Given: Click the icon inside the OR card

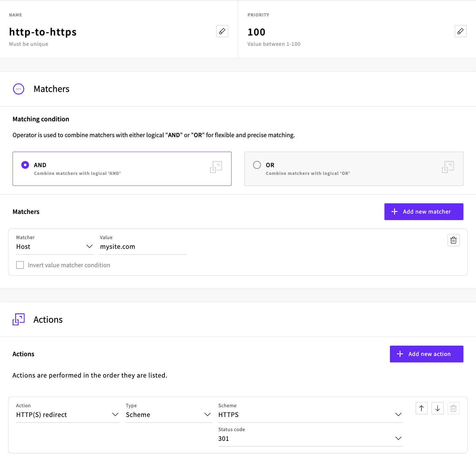Looking at the screenshot, I should point(448,167).
